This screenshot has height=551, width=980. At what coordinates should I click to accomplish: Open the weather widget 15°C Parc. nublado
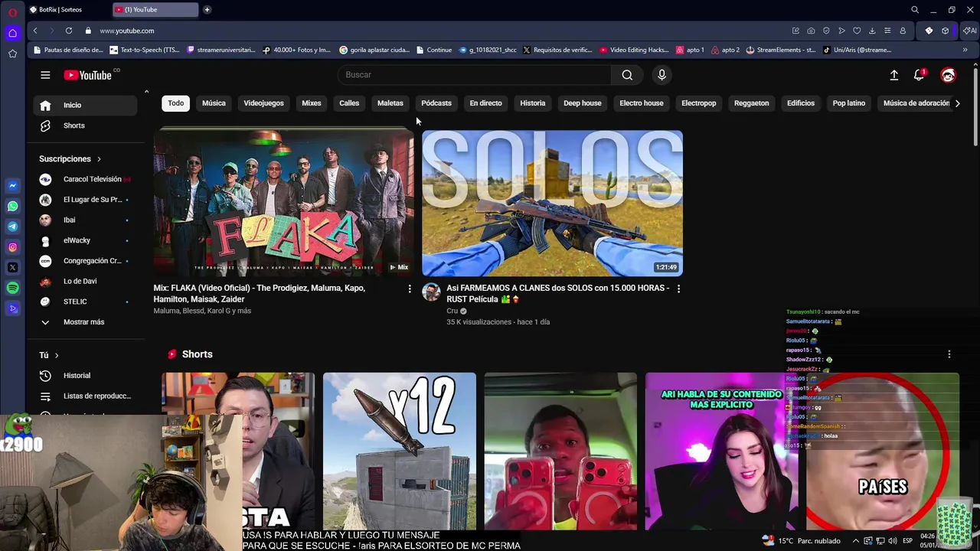[x=802, y=540]
